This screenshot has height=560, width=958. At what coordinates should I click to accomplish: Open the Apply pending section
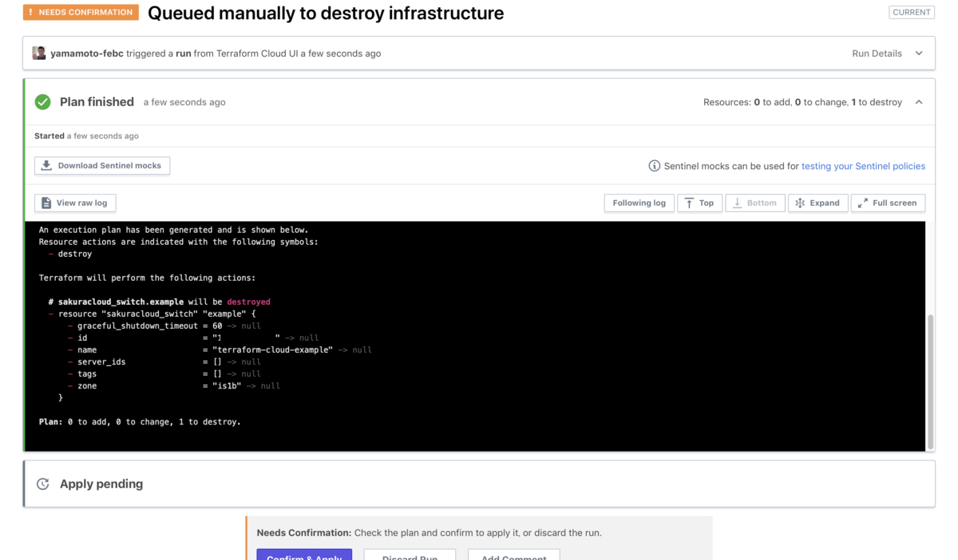click(x=479, y=483)
